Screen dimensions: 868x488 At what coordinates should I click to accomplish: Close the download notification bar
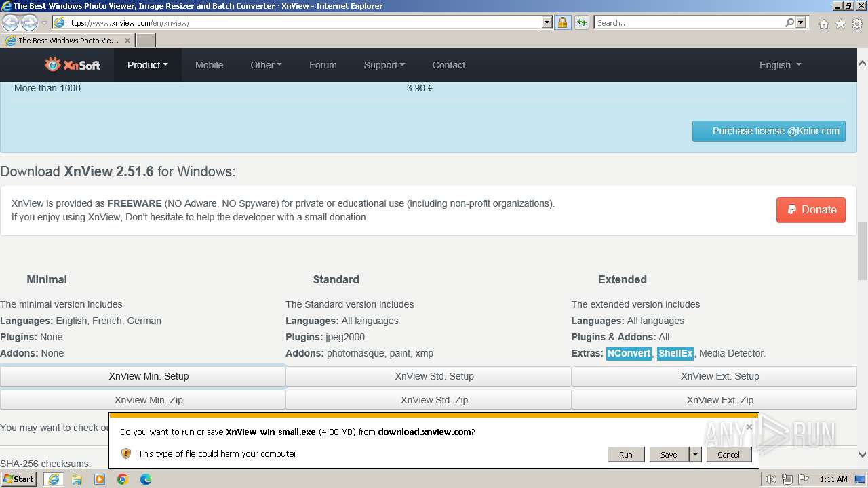coord(749,426)
